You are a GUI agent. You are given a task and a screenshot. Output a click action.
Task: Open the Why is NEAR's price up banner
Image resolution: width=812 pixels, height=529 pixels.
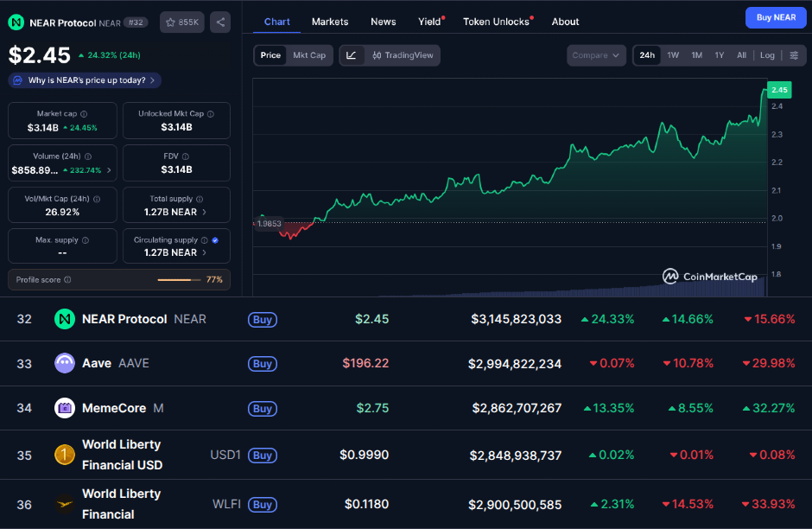coord(83,79)
